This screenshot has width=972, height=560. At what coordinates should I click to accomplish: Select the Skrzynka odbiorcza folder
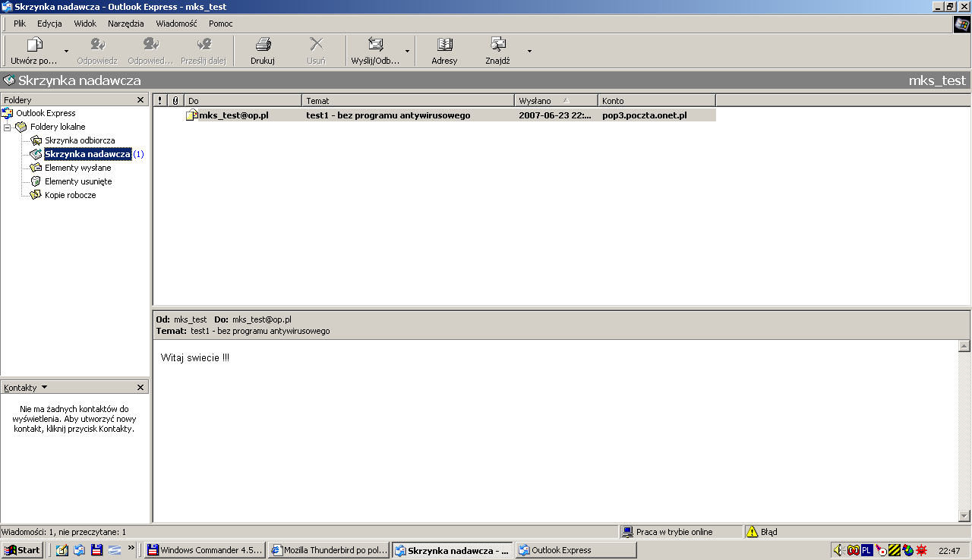click(x=80, y=140)
